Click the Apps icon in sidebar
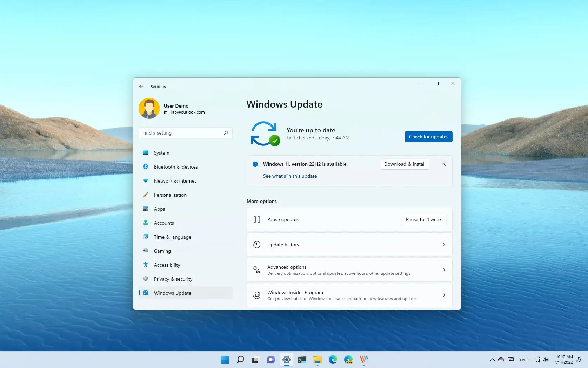Image resolution: width=588 pixels, height=368 pixels. click(x=146, y=209)
